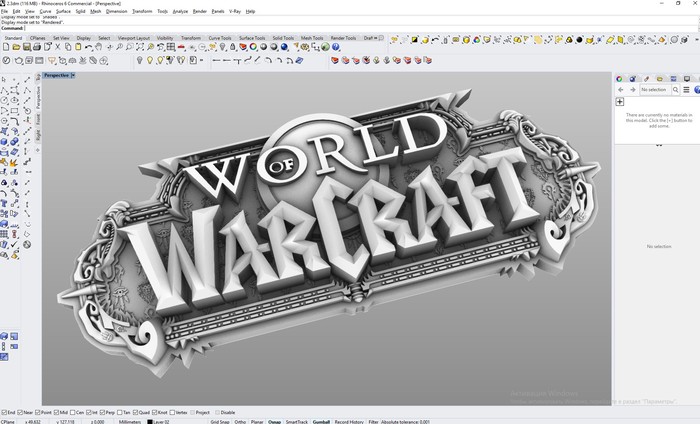Switch to the Curve Tools tab
The image size is (700, 424).
(219, 38)
